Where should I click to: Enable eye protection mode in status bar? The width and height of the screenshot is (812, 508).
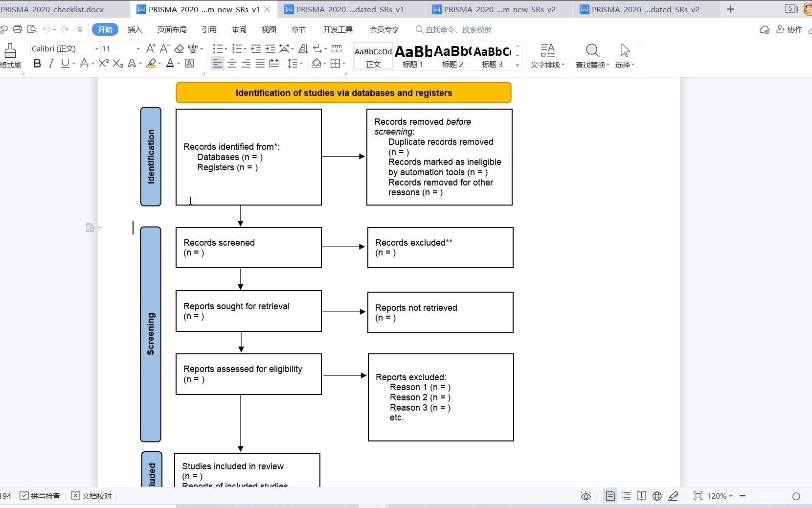tap(586, 496)
